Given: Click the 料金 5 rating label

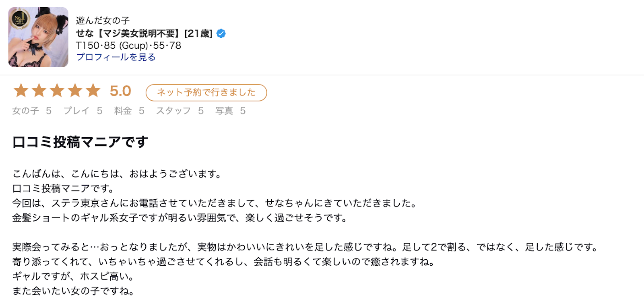Looking at the screenshot, I should 129,111.
